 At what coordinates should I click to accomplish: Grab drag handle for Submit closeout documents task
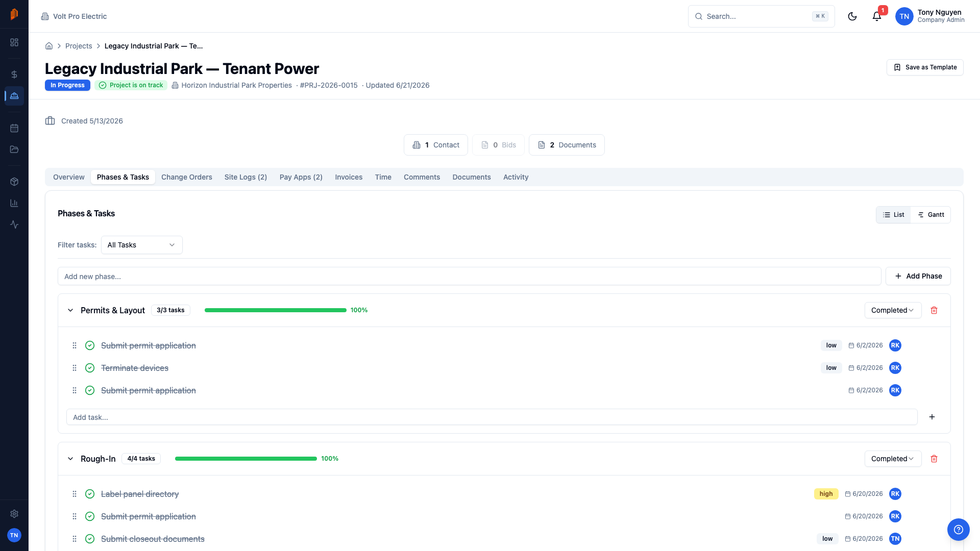pyautogui.click(x=75, y=539)
